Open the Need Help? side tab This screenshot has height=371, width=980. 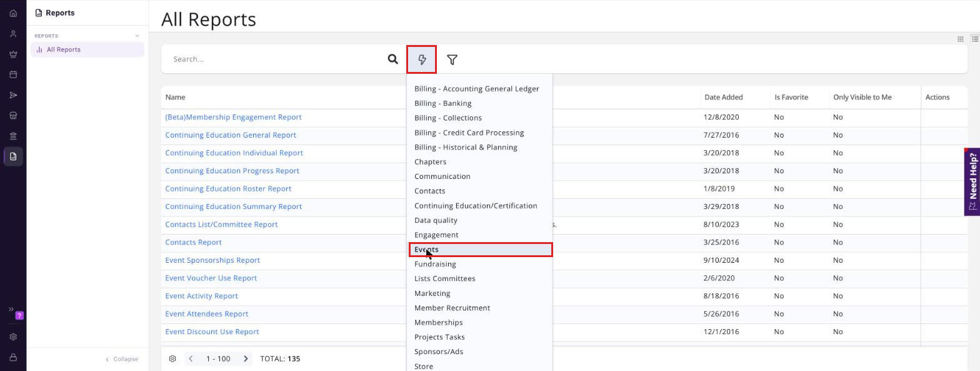pos(972,181)
